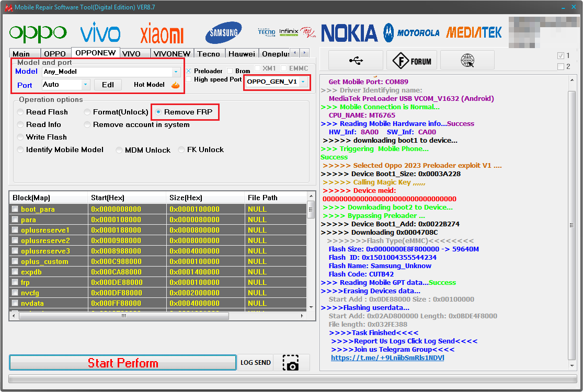The width and height of the screenshot is (583, 392).
Task: Toggle the Brom checkbox
Action: pos(230,71)
